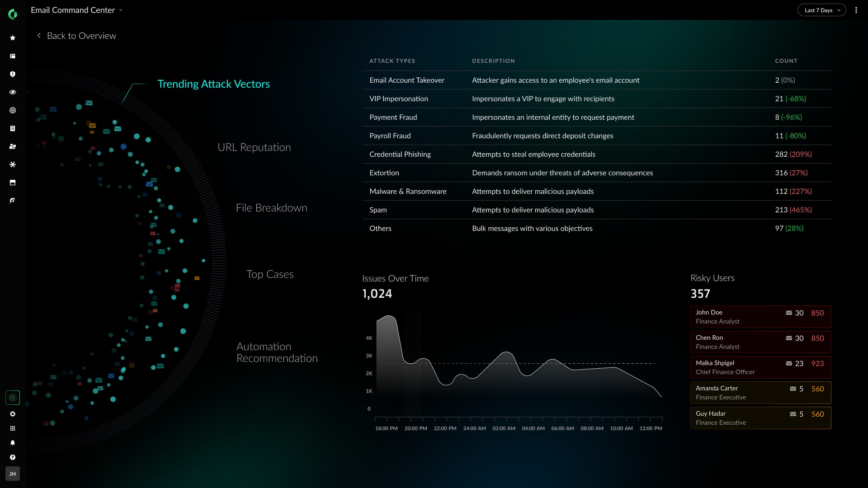The width and height of the screenshot is (868, 488).
Task: Click the 316 (27%) count value
Action: [x=791, y=173]
